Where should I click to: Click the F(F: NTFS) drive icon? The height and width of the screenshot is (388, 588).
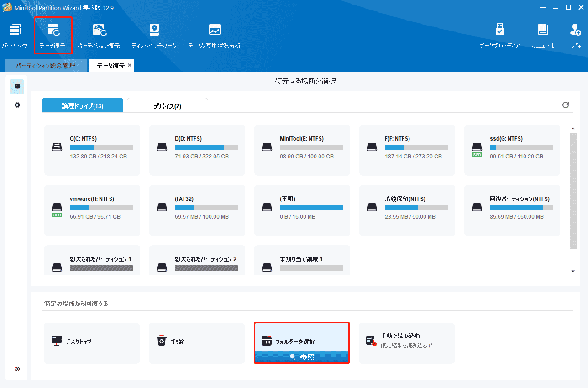372,147
